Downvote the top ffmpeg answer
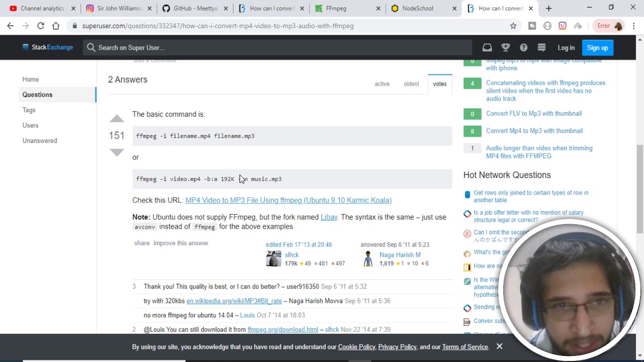The width and height of the screenshot is (644, 362). (117, 152)
